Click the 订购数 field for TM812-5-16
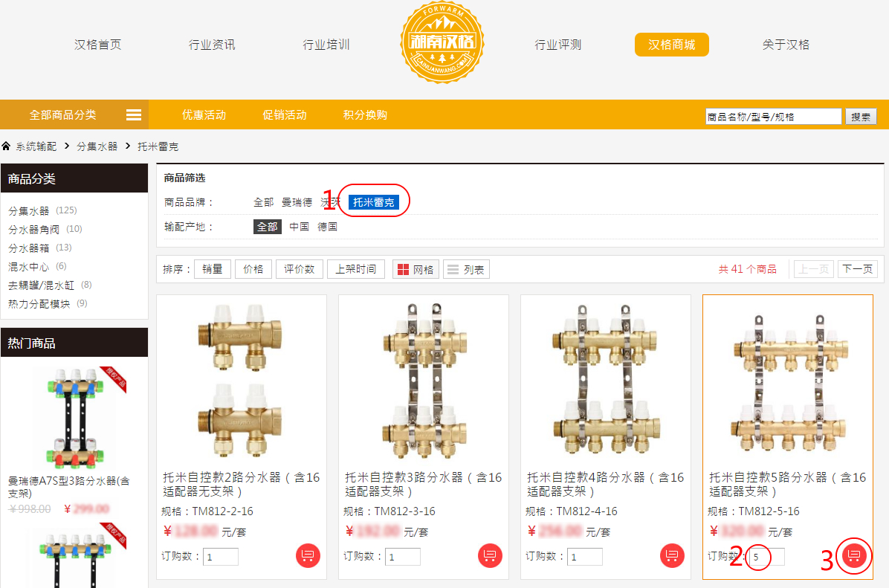Image resolution: width=889 pixels, height=588 pixels. pyautogui.click(x=767, y=557)
